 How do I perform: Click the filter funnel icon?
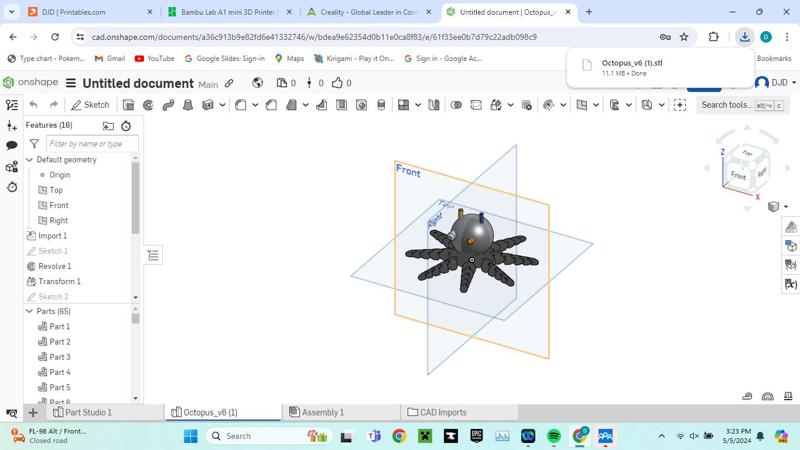pyautogui.click(x=34, y=144)
